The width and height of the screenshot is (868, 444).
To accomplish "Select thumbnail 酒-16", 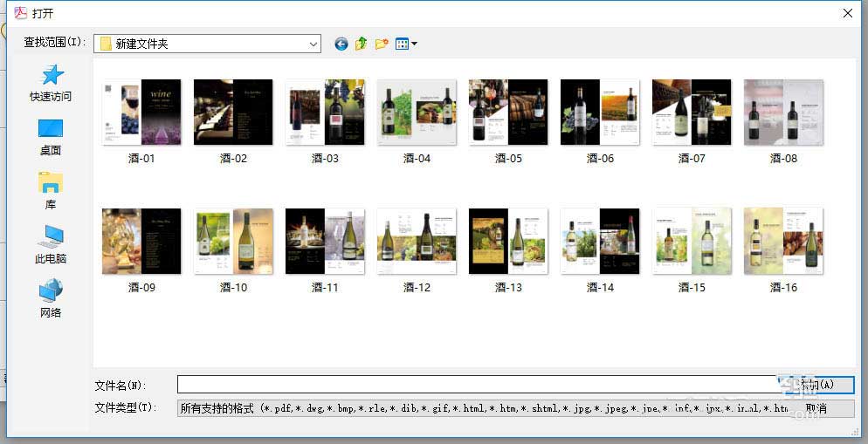I will point(783,241).
